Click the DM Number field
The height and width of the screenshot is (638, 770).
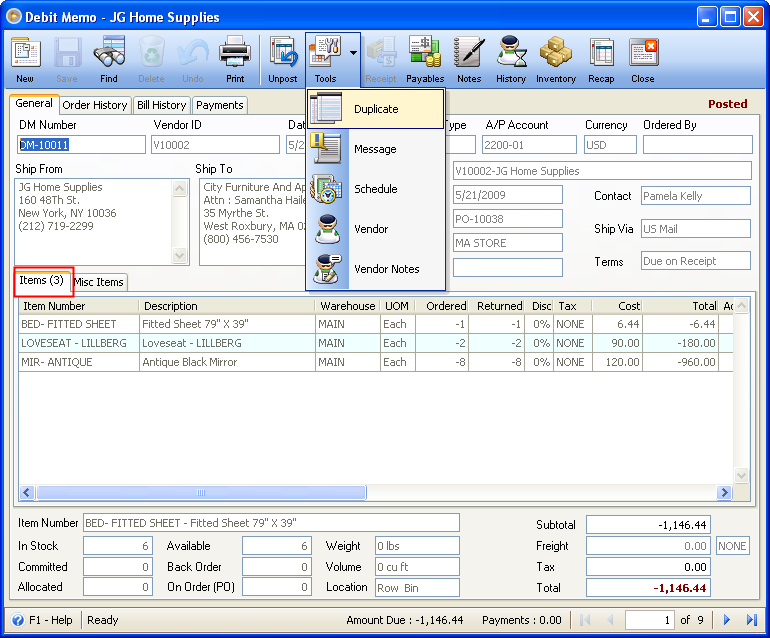(81, 145)
